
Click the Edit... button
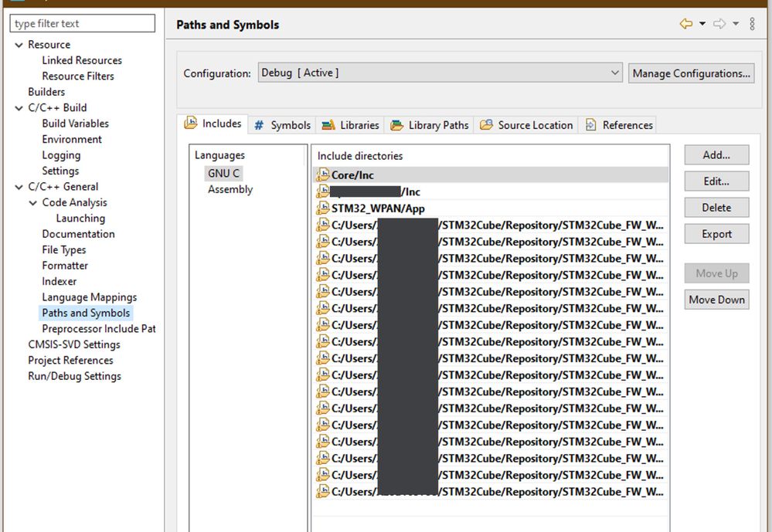click(716, 181)
